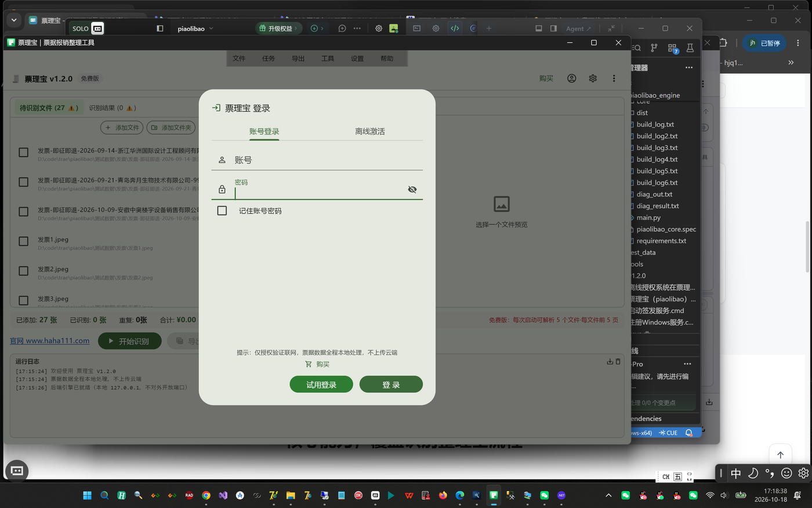Open explorer panel three-dot menu in IDE
812x508 pixels.
[689, 67]
